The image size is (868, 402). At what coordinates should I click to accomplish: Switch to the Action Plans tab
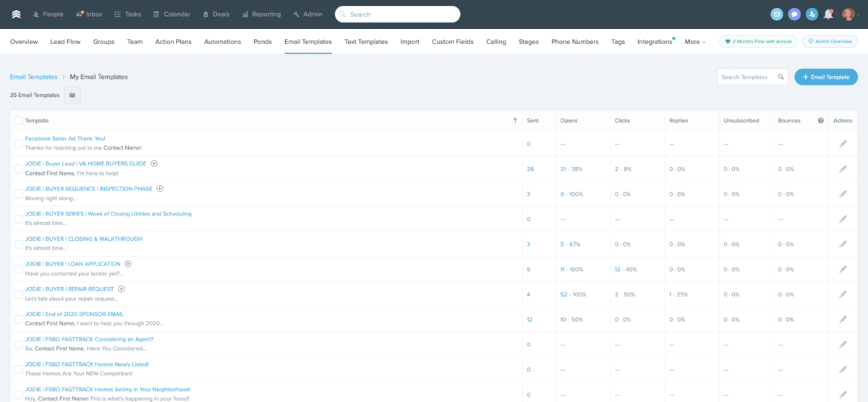174,42
